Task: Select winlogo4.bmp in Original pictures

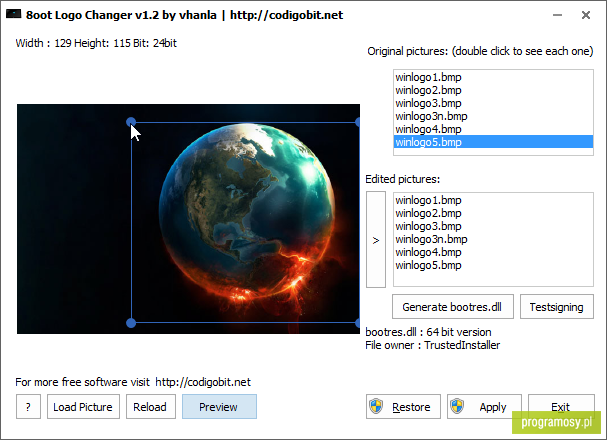Action: pos(493,129)
